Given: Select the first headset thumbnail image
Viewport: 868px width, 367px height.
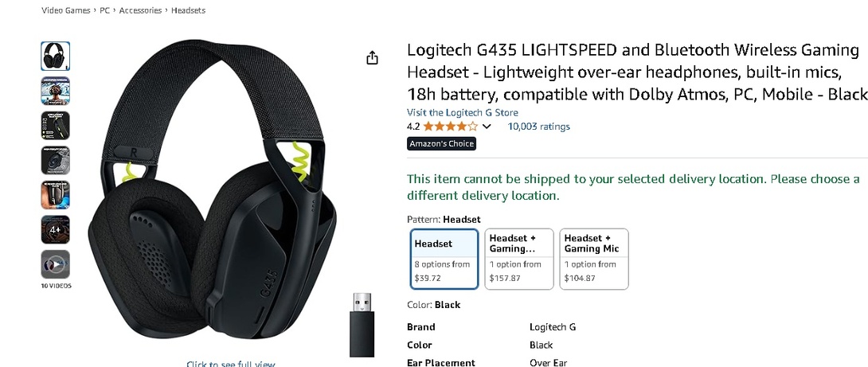Looking at the screenshot, I should tap(56, 56).
